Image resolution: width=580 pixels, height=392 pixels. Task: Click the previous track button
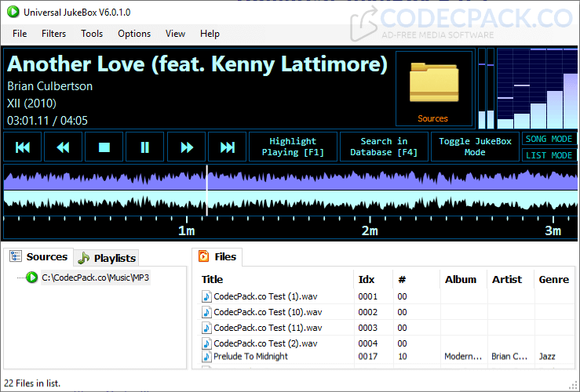point(23,147)
